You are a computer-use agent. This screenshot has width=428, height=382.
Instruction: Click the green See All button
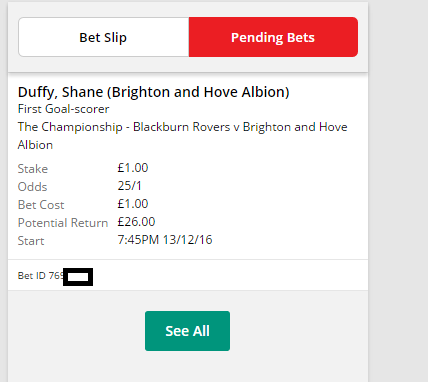pos(187,331)
